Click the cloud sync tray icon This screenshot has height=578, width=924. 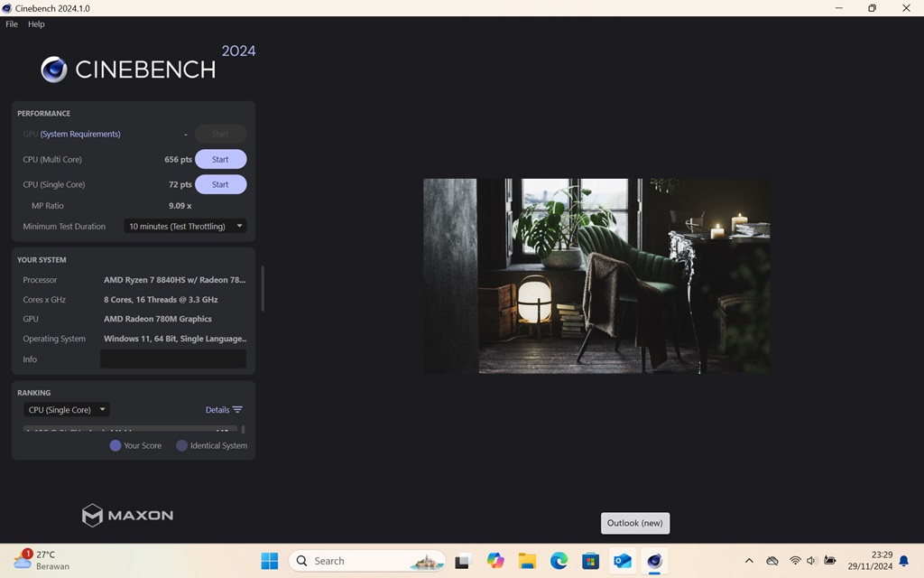[x=772, y=561]
